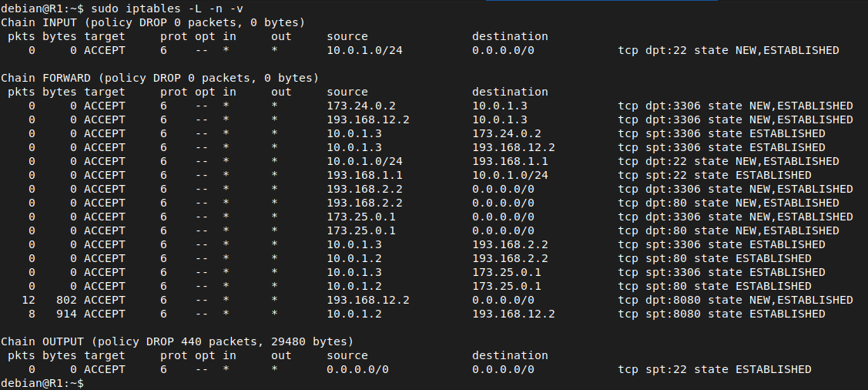Viewport: 868px width, 390px height.
Task: Click the 'Chain OUTPUT' policy header line
Action: (x=177, y=341)
